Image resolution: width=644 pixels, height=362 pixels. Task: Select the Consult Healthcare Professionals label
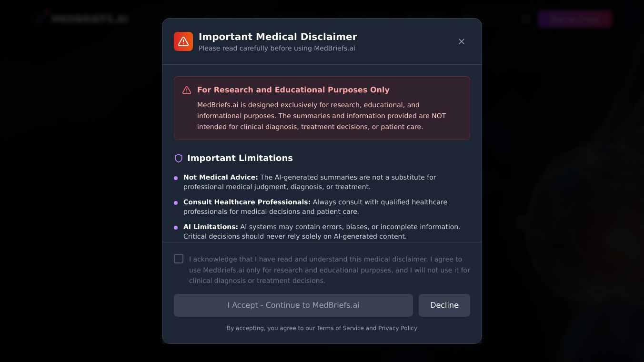(x=247, y=202)
